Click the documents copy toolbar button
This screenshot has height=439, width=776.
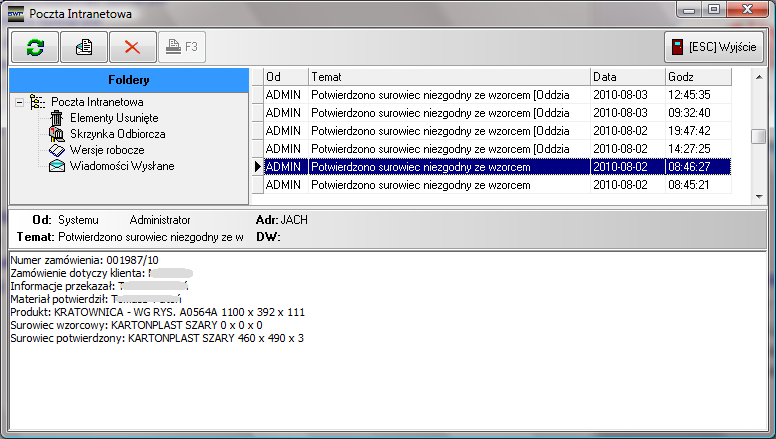[84, 47]
